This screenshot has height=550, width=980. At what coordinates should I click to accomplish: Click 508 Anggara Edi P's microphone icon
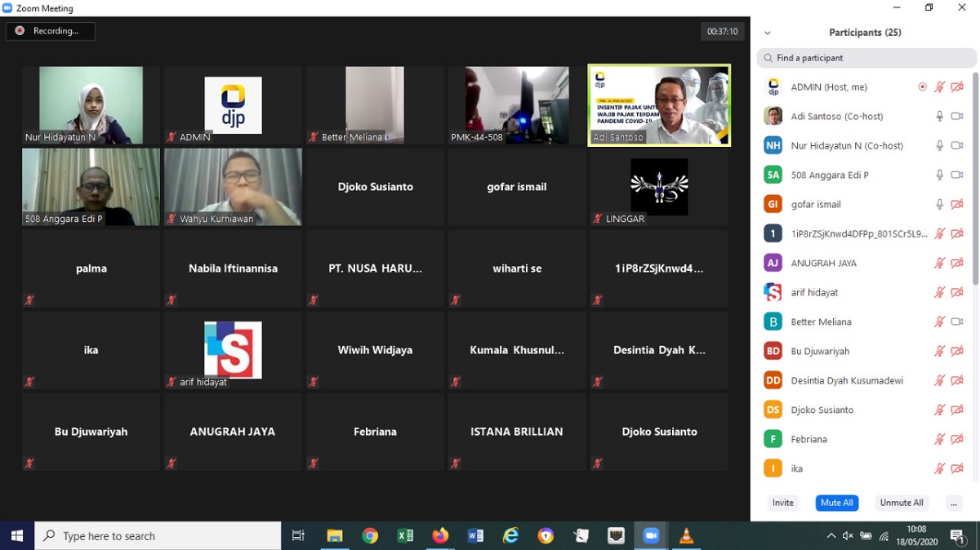(x=939, y=175)
